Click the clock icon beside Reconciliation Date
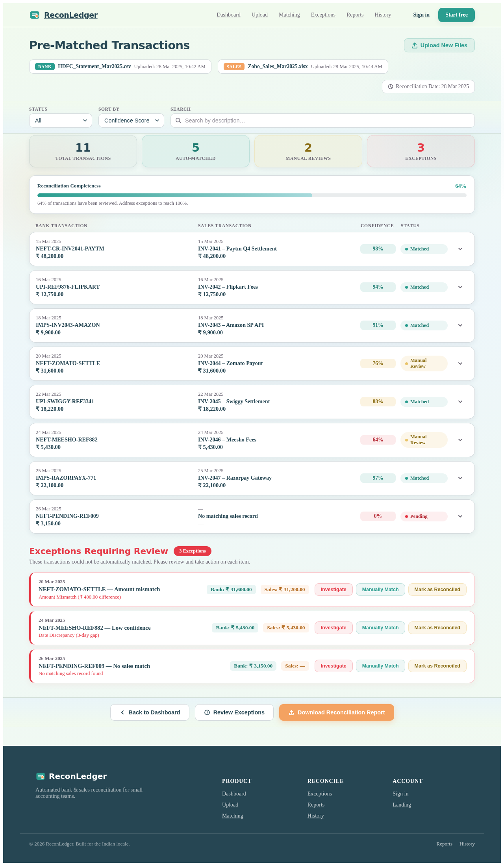Image resolution: width=504 pixels, height=866 pixels. click(x=391, y=87)
